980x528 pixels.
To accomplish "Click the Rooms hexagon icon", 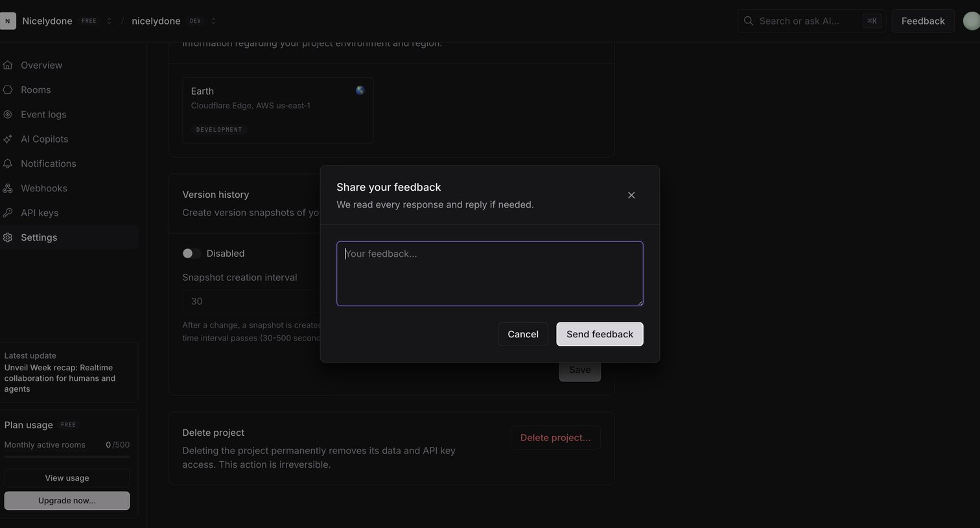I will [8, 90].
